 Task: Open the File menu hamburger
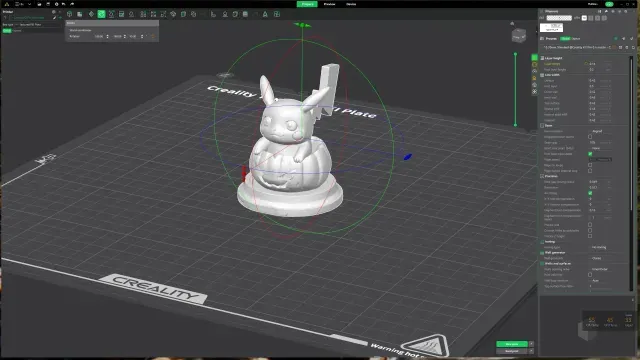18,4
